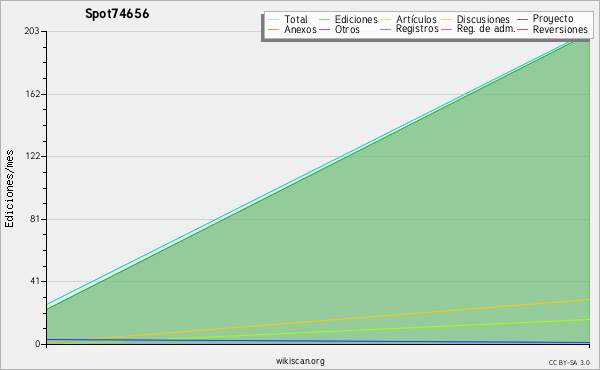Viewport: 600px width, 370px height.
Task: Select the Discusiones legend label
Action: click(x=483, y=19)
